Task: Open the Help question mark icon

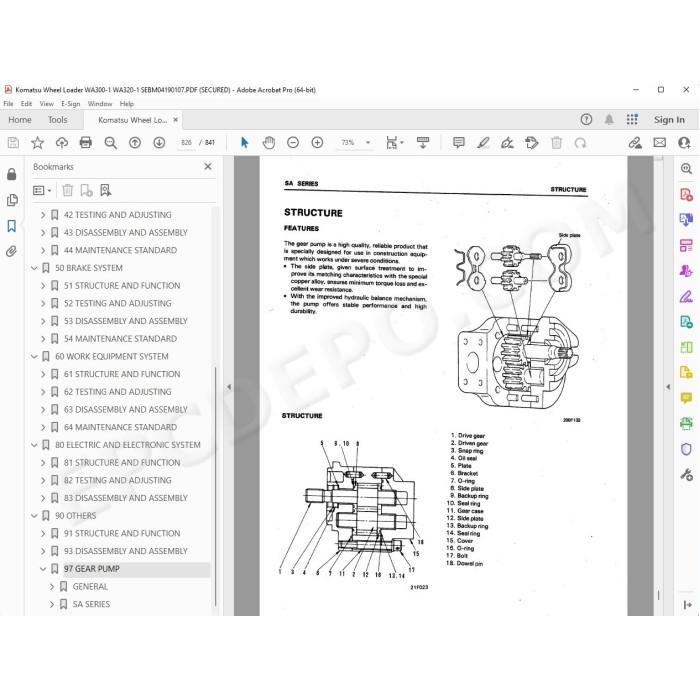Action: coord(586,119)
